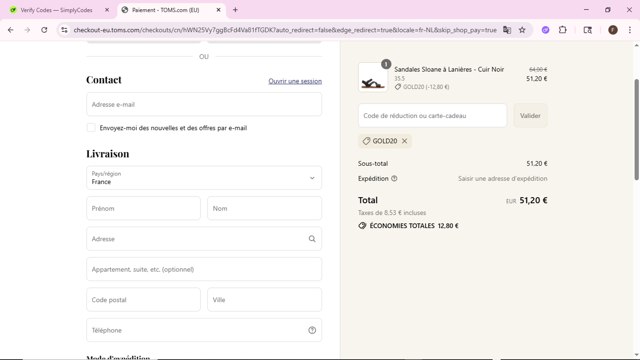Focus the Appartement, suite optional field
Image resolution: width=640 pixels, height=360 pixels.
pos(204,269)
